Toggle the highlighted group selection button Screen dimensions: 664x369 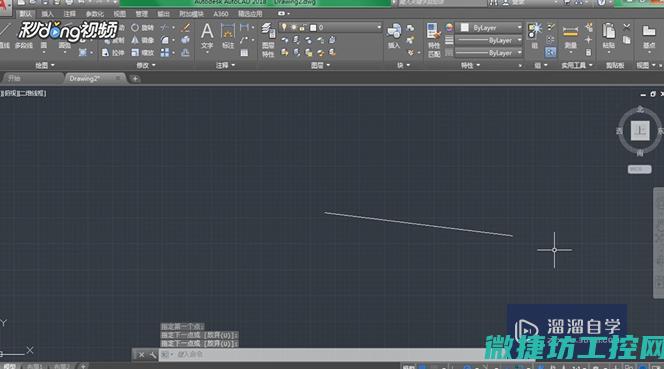551,52
